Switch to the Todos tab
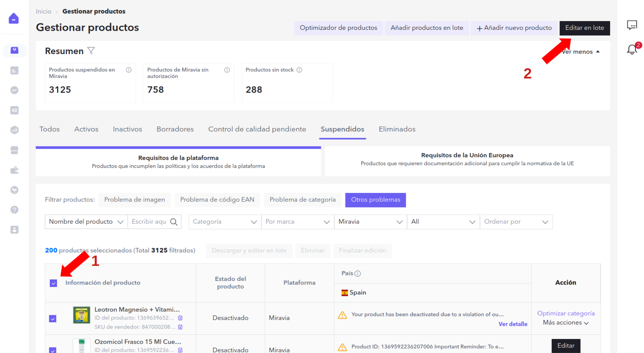Image resolution: width=644 pixels, height=353 pixels. pyautogui.click(x=50, y=129)
